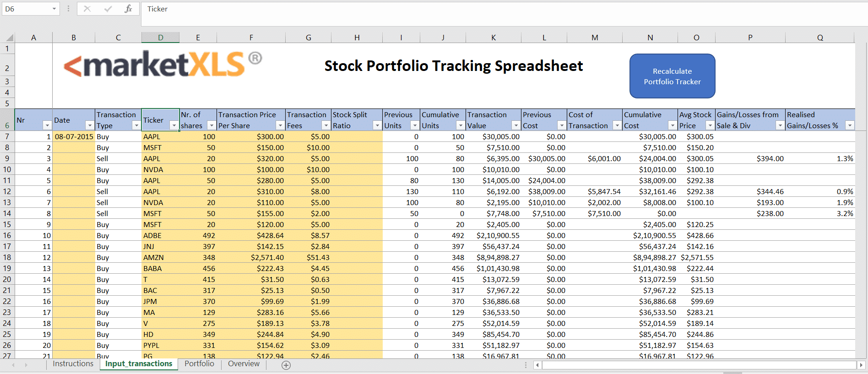Click the Cancel entry X icon

point(87,9)
